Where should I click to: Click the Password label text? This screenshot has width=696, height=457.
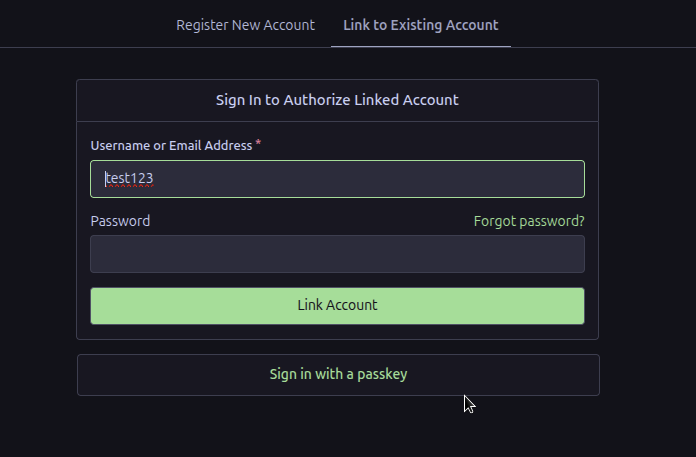pos(120,221)
